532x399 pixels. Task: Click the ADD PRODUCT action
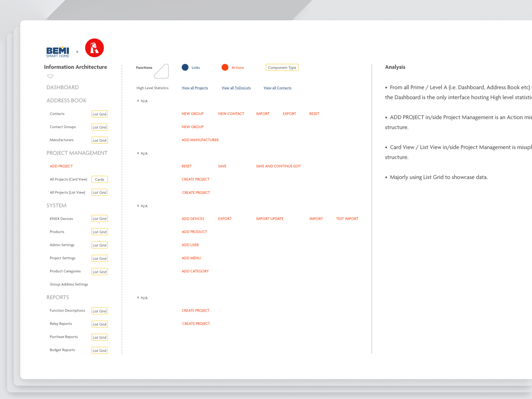click(x=195, y=232)
